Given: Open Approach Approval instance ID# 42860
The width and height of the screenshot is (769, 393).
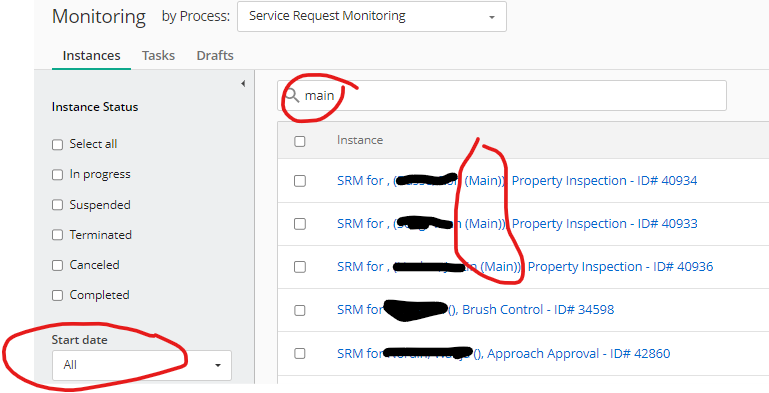Looking at the screenshot, I should point(503,354).
